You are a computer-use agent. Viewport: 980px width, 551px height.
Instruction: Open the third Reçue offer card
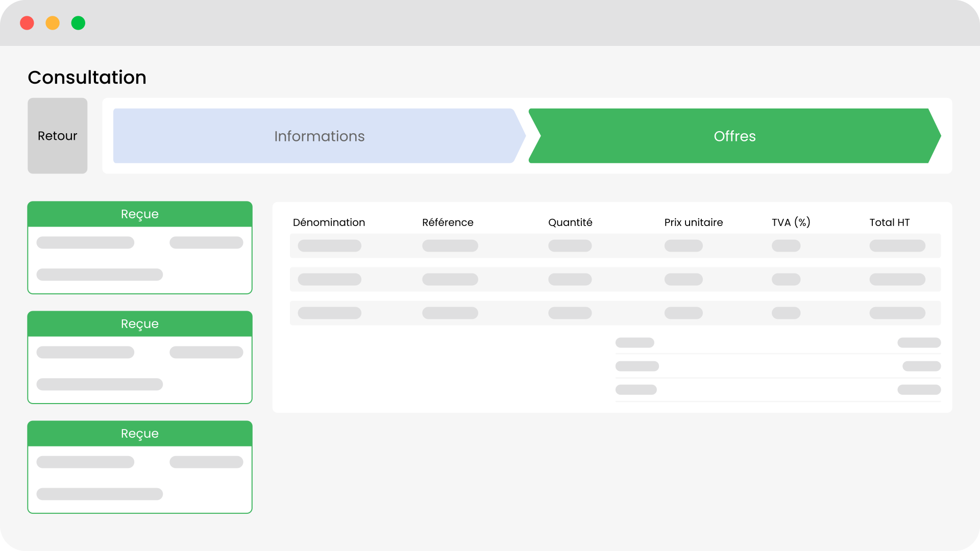139,479
